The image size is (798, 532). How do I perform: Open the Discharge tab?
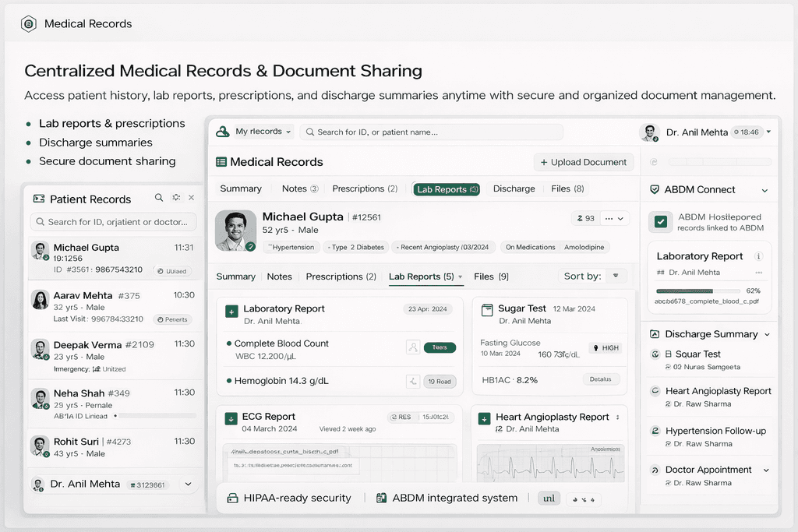[514, 188]
